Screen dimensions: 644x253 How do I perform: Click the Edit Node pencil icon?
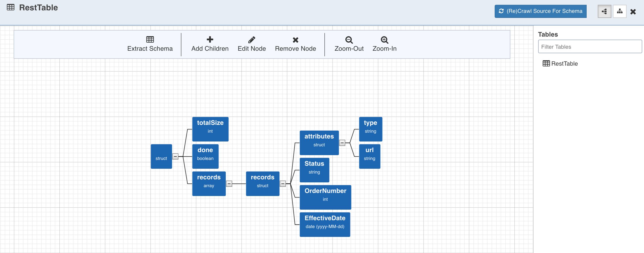click(252, 40)
